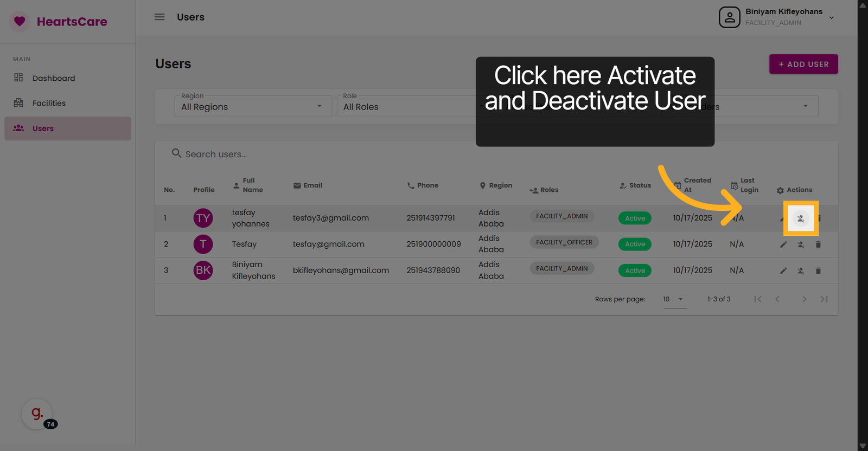The width and height of the screenshot is (868, 451).
Task: Click the hamburger menu icon
Action: (x=159, y=17)
